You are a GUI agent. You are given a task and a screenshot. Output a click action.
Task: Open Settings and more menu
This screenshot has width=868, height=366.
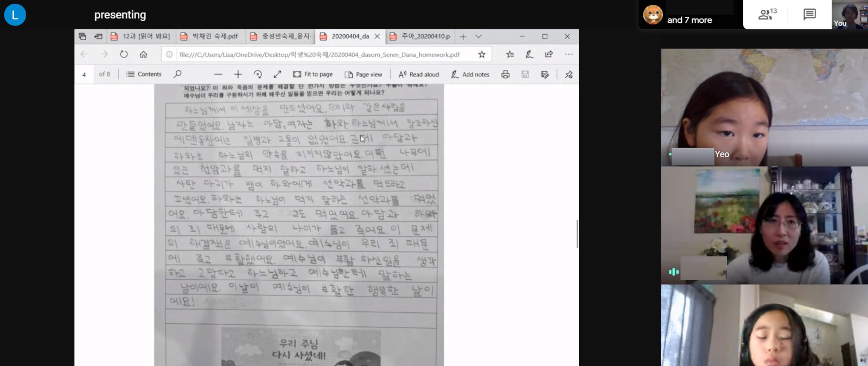click(x=569, y=54)
